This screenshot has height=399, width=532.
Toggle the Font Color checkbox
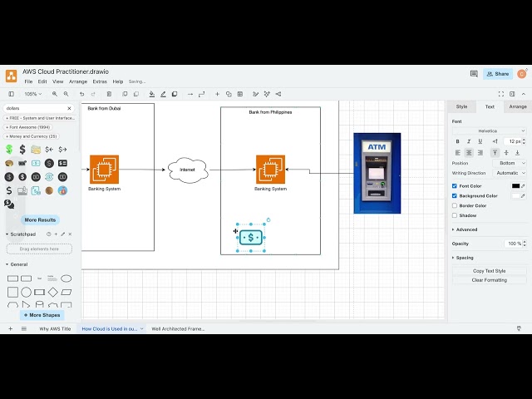455,186
